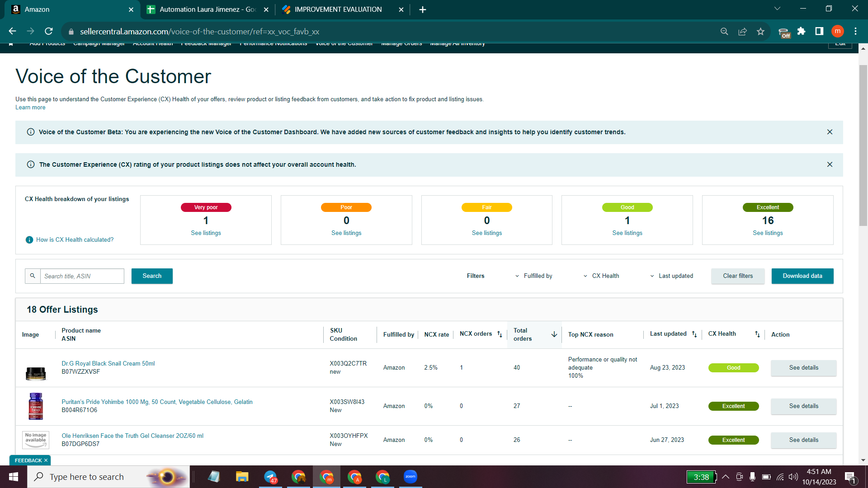Viewport: 868px width, 488px height.
Task: Click the Puritan's Pride Yohimbe bottle thumbnail
Action: pyautogui.click(x=36, y=406)
